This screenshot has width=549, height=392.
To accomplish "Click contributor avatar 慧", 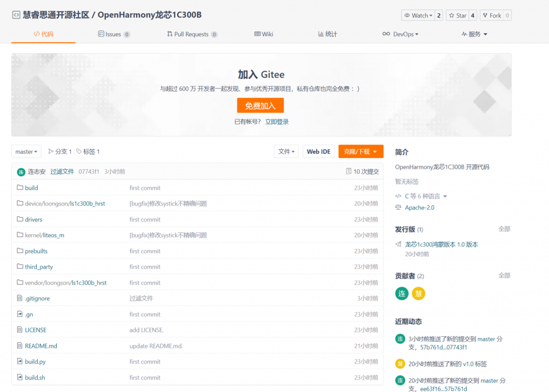I will (418, 293).
